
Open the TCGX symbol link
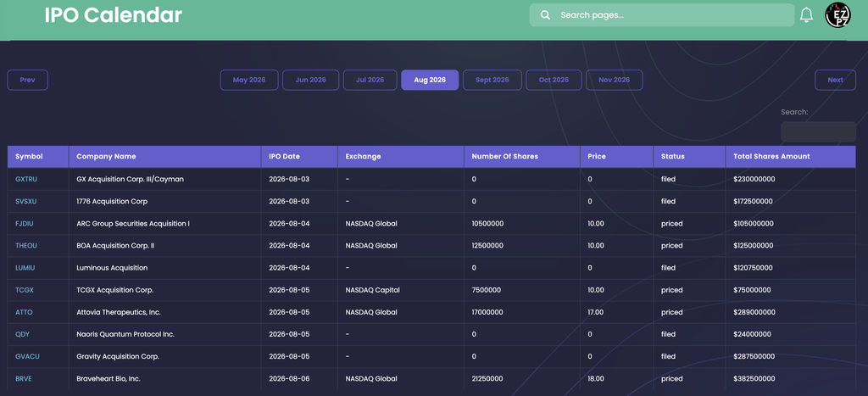(25, 290)
